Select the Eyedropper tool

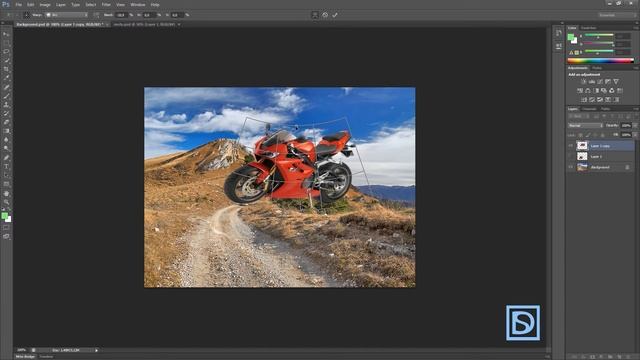click(6, 78)
